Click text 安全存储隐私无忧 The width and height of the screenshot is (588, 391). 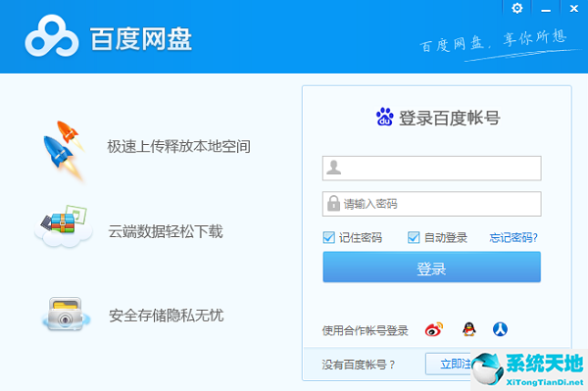click(167, 316)
